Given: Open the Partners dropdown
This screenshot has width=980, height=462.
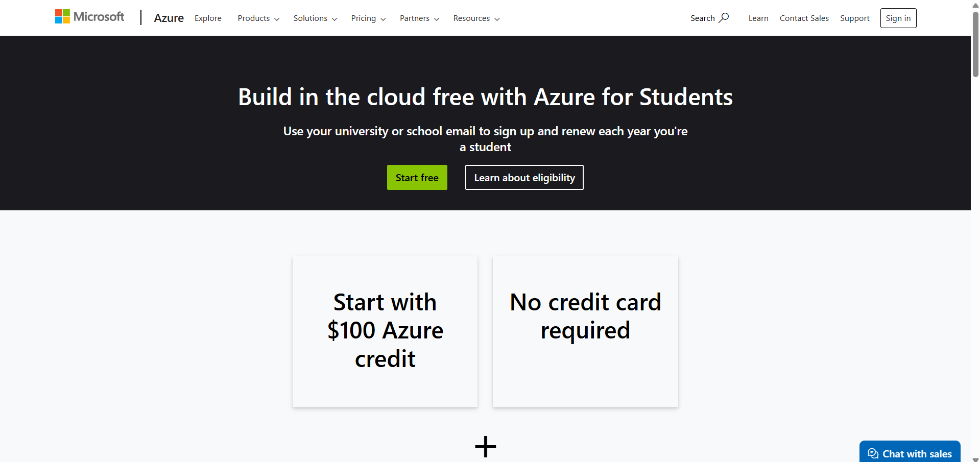Looking at the screenshot, I should (419, 18).
